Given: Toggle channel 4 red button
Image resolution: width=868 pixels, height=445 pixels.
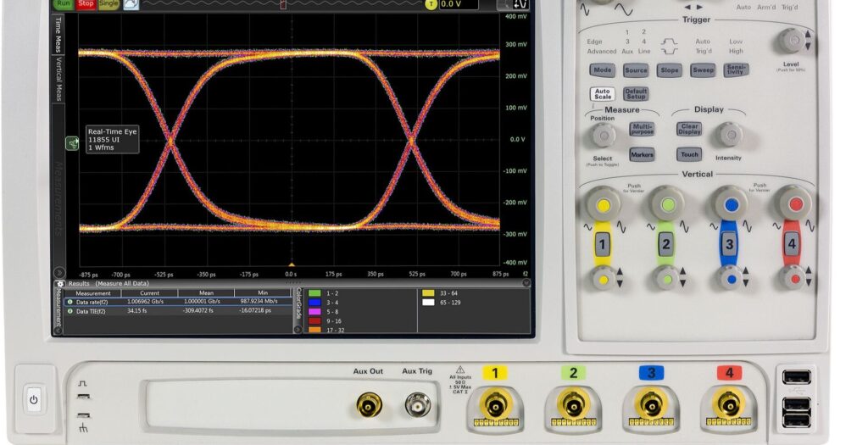Looking at the screenshot, I should tap(792, 243).
